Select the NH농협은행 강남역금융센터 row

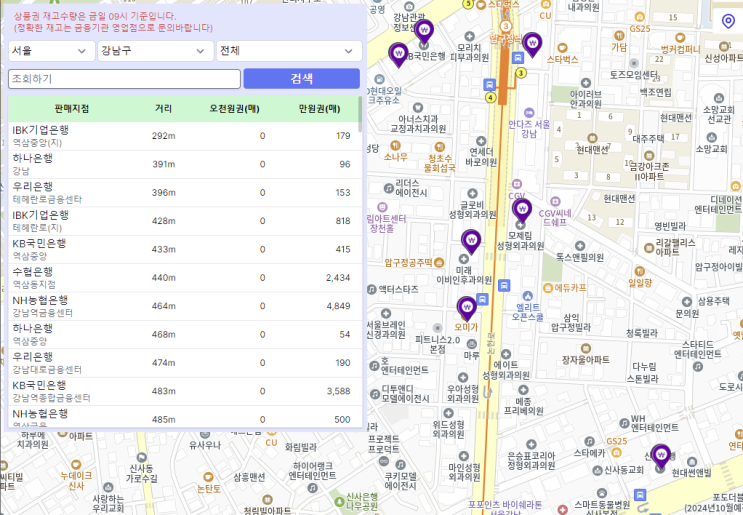coord(183,307)
